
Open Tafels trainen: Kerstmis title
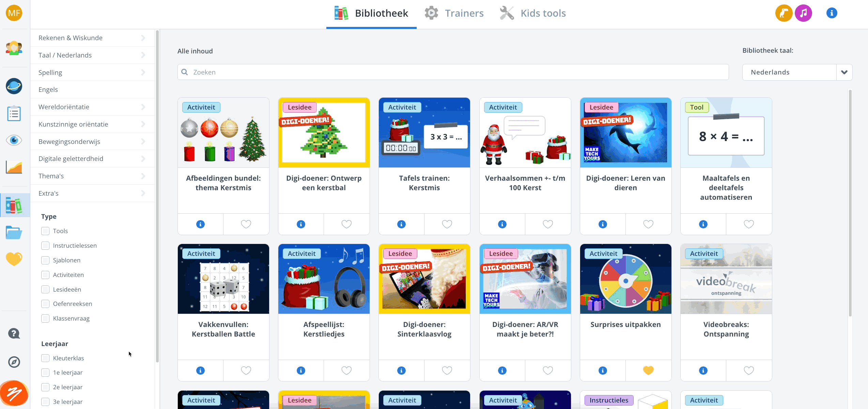pos(424,183)
